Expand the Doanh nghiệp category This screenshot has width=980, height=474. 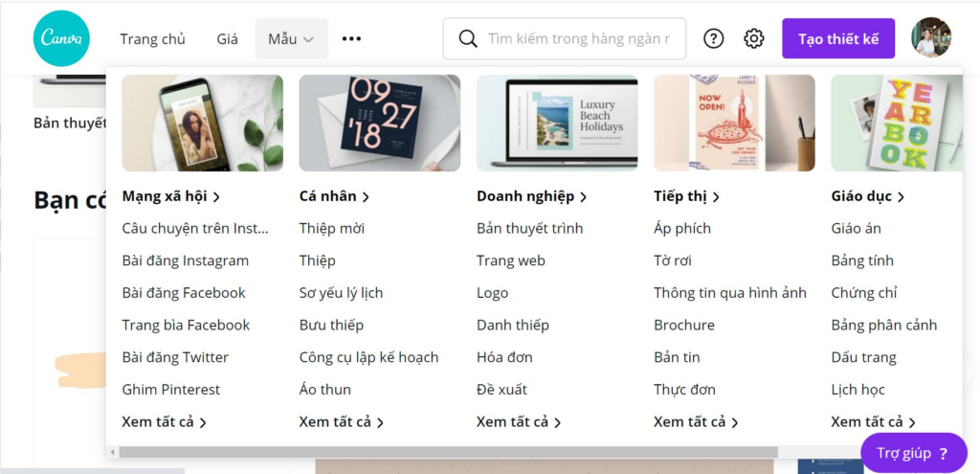point(532,196)
